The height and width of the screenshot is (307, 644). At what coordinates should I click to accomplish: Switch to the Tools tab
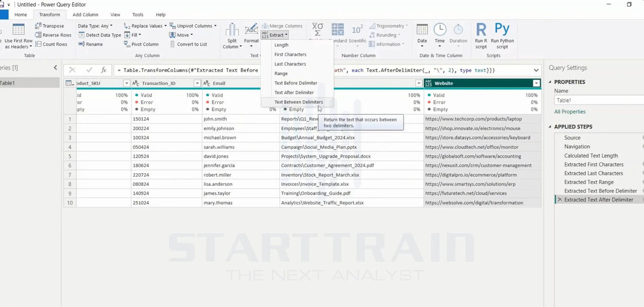click(138, 15)
